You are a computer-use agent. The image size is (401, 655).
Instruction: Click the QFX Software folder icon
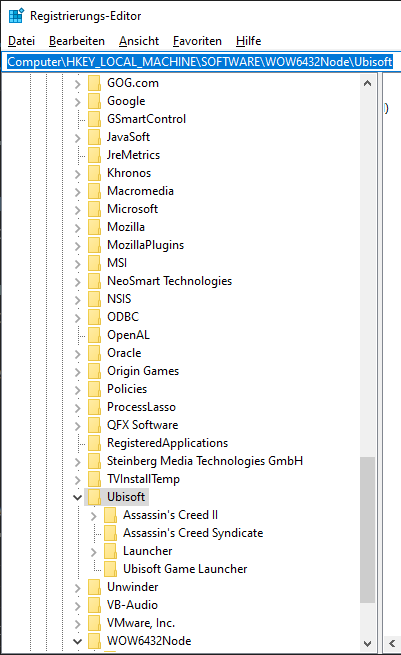pos(94,425)
